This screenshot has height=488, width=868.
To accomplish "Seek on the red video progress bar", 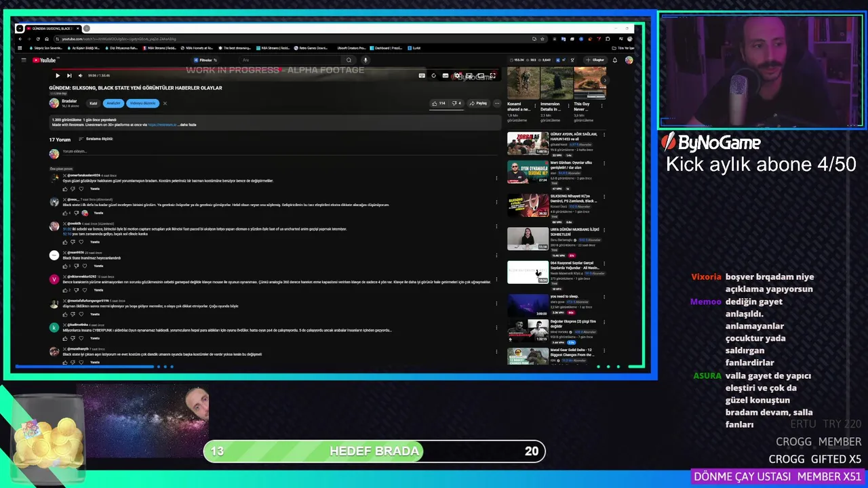I will 275,68.
